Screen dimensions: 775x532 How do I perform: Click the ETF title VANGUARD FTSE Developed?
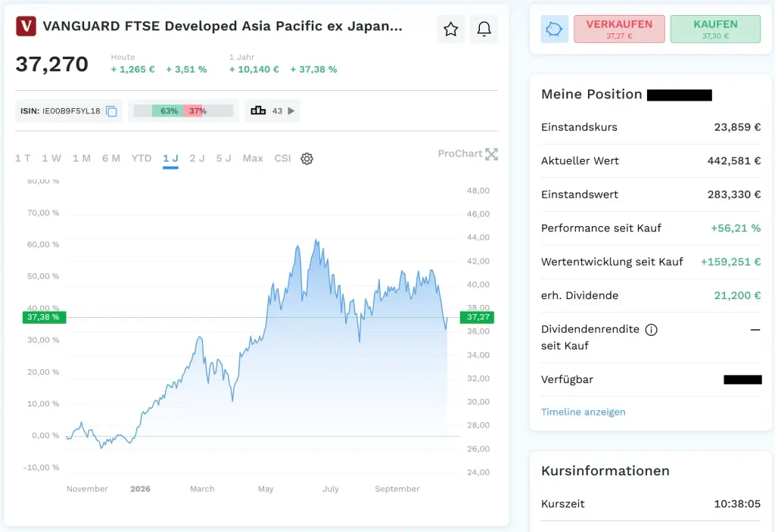click(223, 26)
